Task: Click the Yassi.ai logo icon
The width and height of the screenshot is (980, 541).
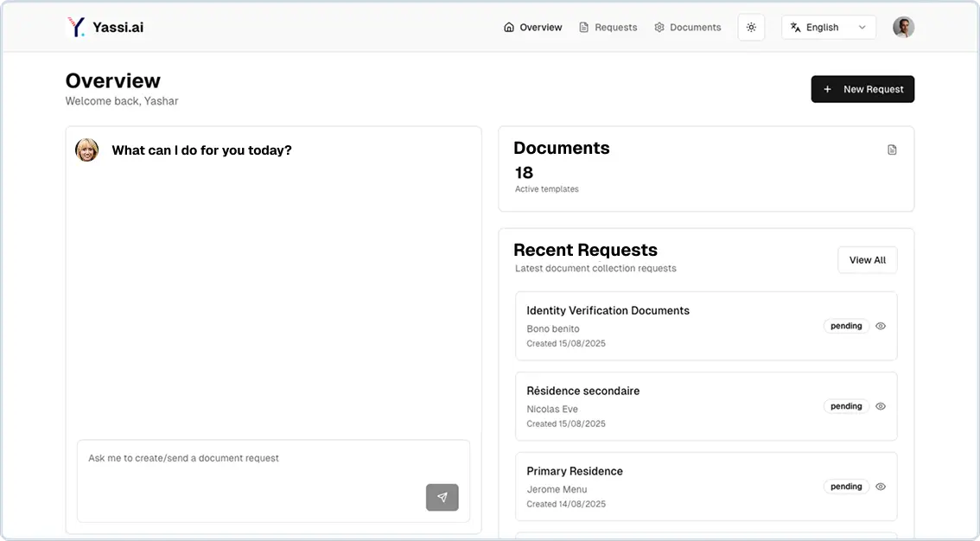Action: click(76, 27)
